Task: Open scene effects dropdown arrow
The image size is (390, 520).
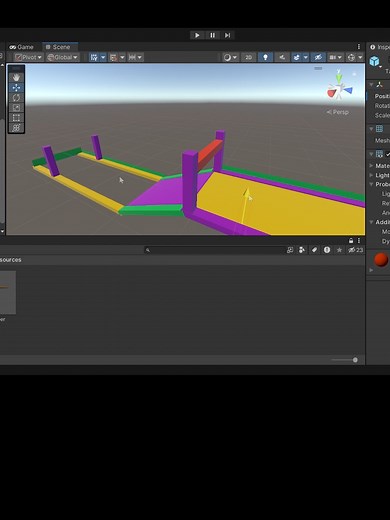Action: click(305, 57)
